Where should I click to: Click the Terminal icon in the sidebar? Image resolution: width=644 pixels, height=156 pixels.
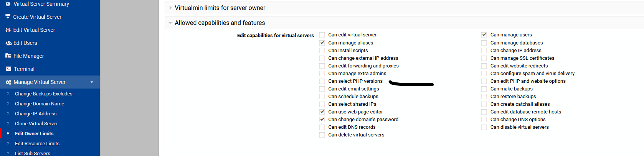8,69
